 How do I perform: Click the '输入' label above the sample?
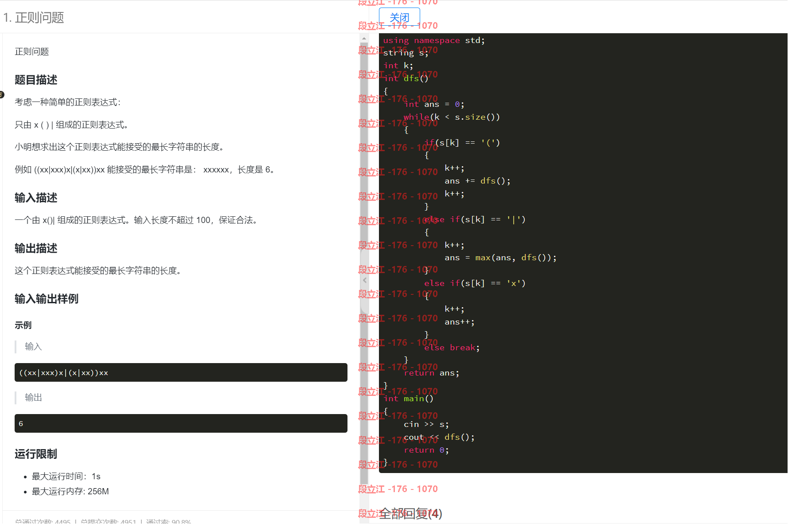[33, 346]
